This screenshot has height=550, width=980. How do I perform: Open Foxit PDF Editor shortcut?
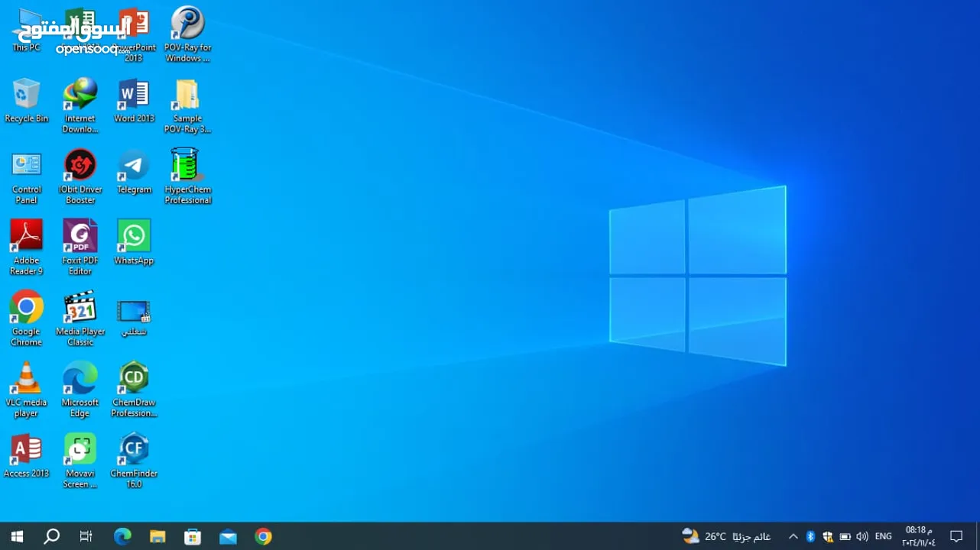(x=80, y=247)
